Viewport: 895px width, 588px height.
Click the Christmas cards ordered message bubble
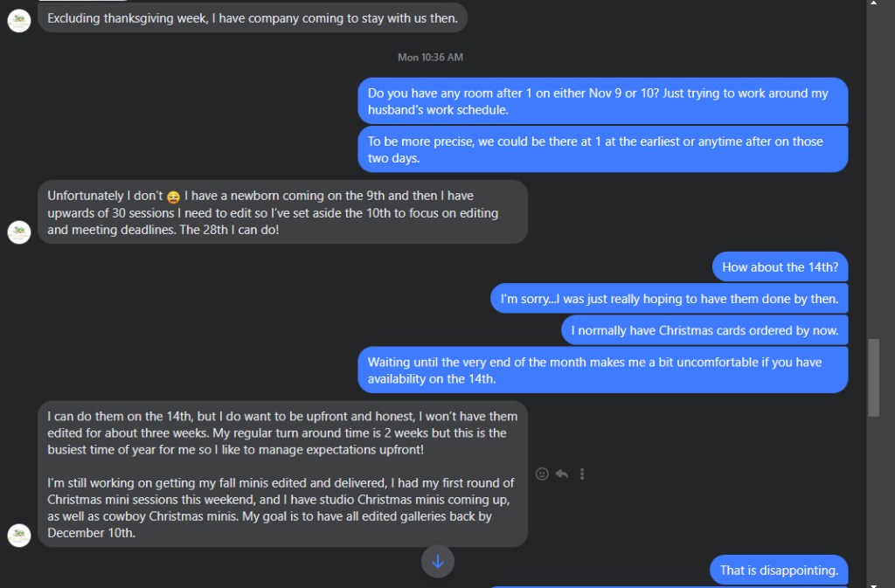[x=704, y=330]
